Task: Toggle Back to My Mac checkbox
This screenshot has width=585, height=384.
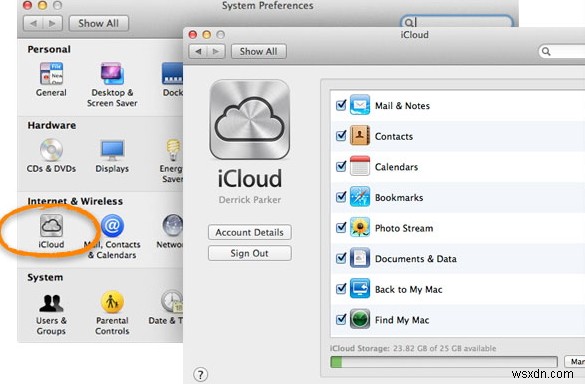Action: [x=341, y=288]
